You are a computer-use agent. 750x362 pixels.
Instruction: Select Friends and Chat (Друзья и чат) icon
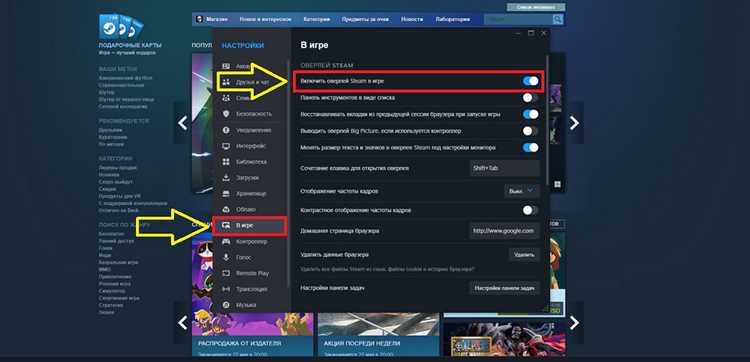(x=227, y=82)
